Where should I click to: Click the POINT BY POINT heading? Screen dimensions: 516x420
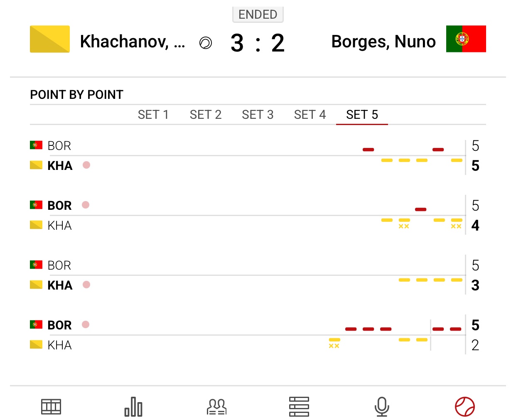[77, 95]
